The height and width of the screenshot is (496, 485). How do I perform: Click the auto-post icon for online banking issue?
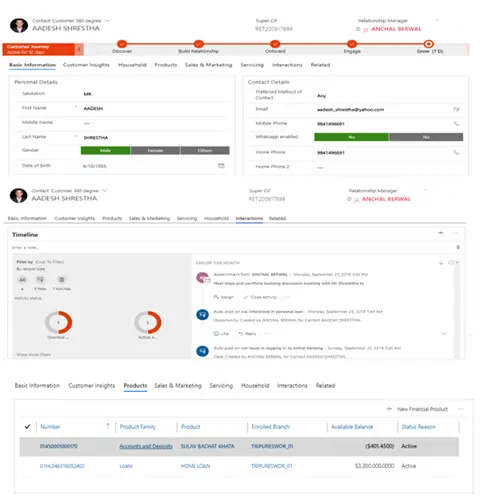click(202, 351)
